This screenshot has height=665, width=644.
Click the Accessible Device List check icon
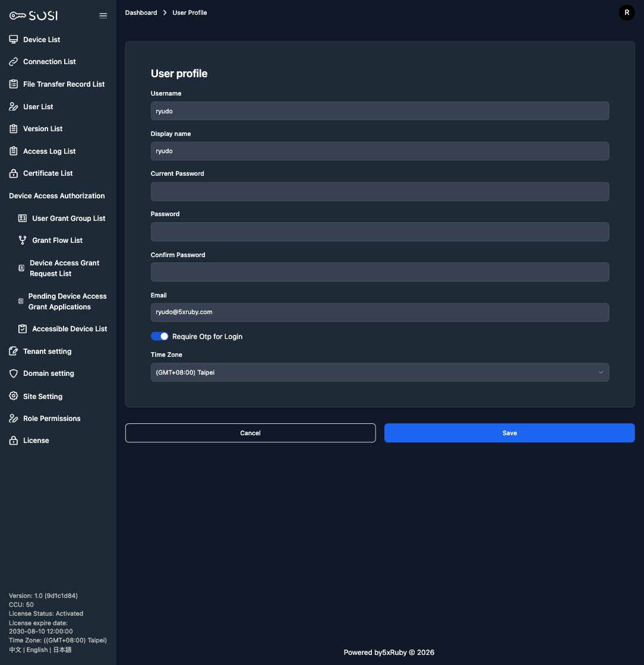23,329
